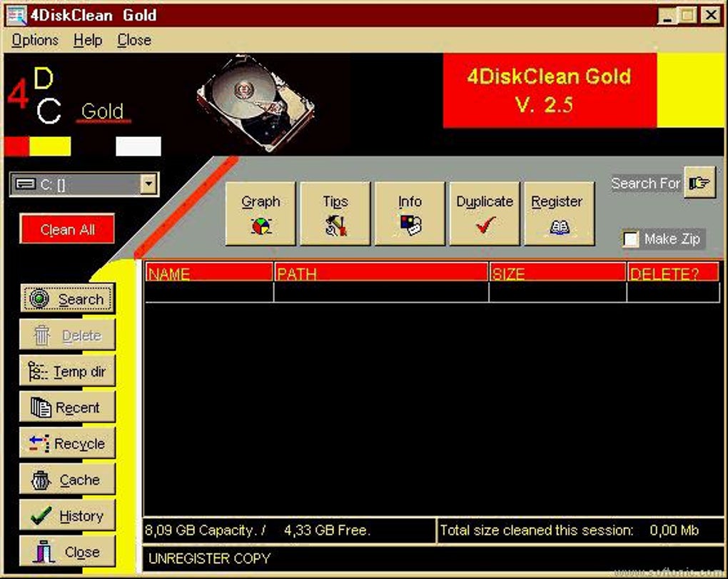Click the Gold logo text
This screenshot has width=728, height=579.
click(x=103, y=111)
